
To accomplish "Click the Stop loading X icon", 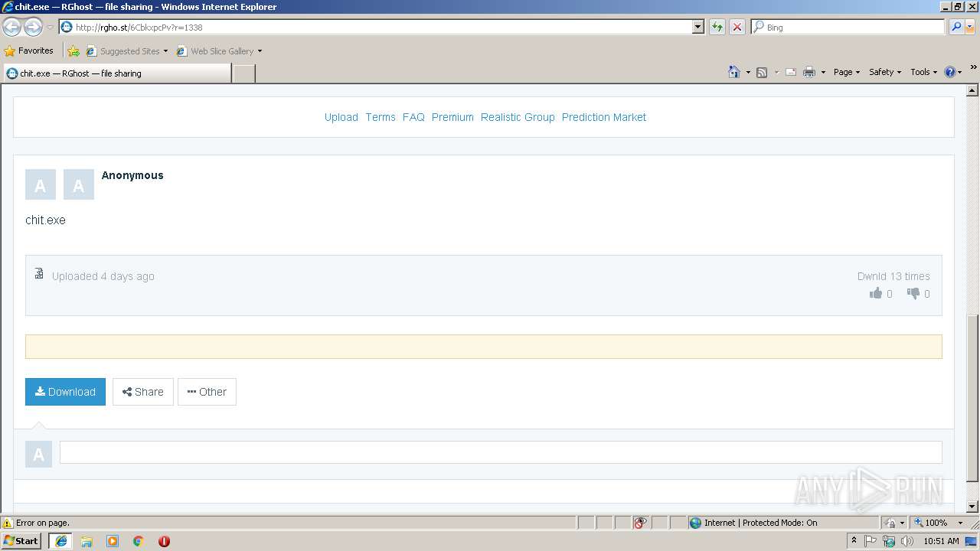I will point(737,27).
